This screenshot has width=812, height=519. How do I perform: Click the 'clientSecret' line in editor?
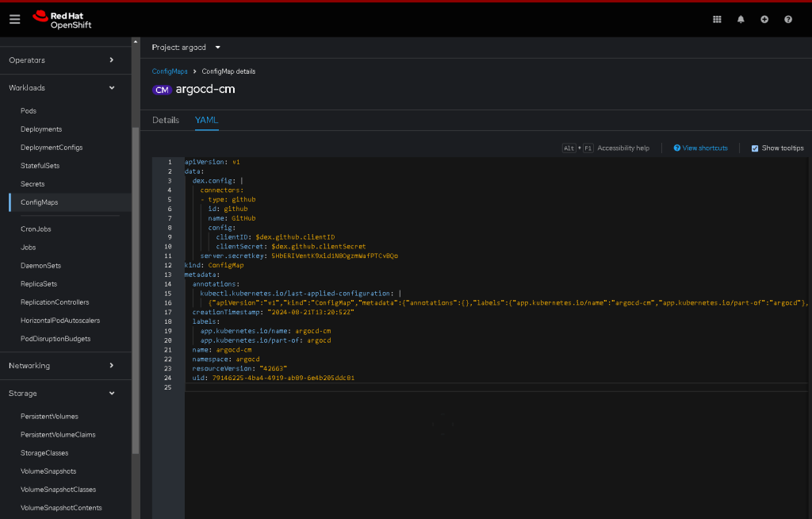click(x=291, y=246)
